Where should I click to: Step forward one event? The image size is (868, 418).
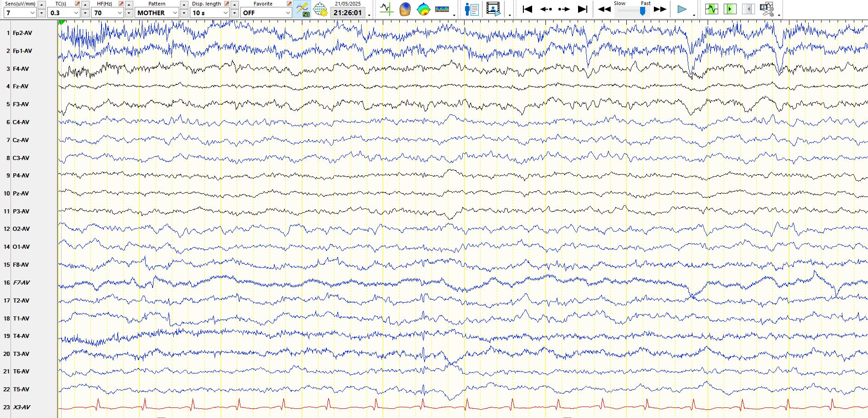point(564,9)
